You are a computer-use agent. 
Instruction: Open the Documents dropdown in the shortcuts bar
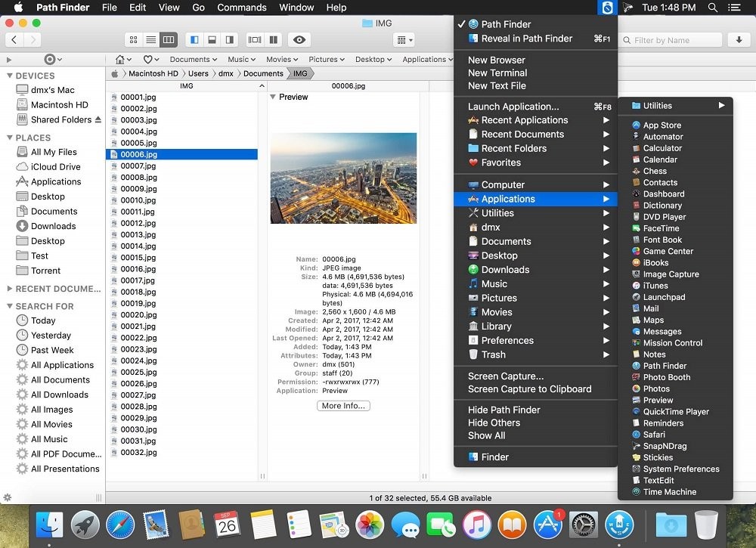(193, 59)
